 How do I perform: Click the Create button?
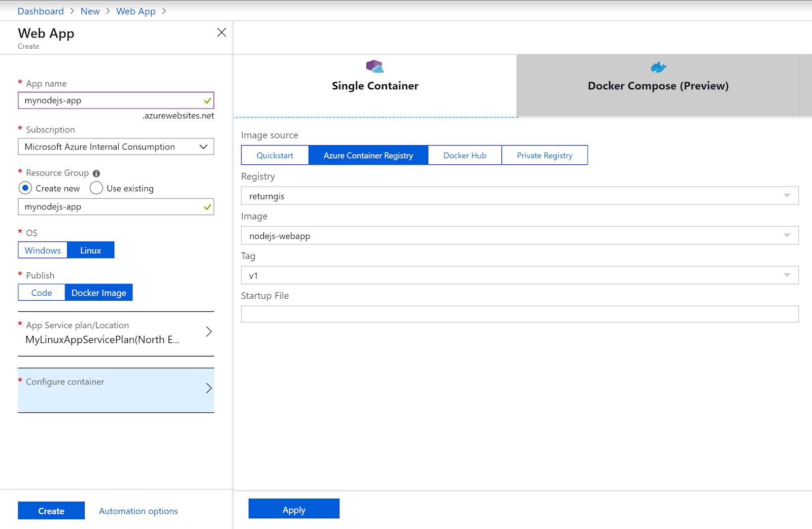[x=51, y=510]
